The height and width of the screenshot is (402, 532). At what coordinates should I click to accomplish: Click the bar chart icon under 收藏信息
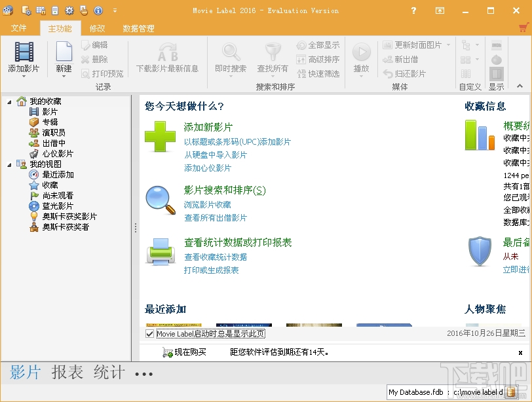480,135
